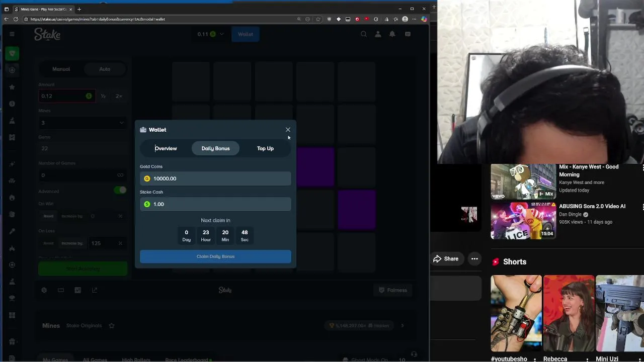Favorite Mines with the star icon

[x=112, y=326]
